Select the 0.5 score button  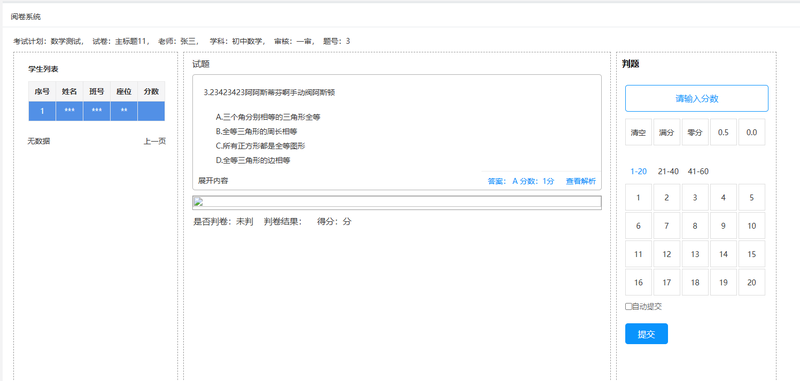click(723, 132)
